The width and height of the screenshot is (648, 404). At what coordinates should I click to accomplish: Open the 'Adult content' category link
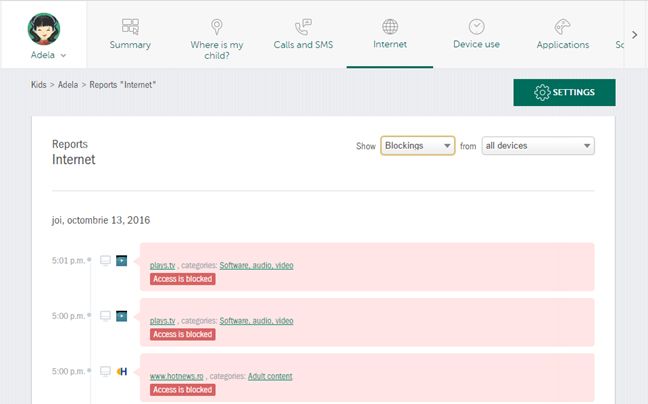point(270,376)
